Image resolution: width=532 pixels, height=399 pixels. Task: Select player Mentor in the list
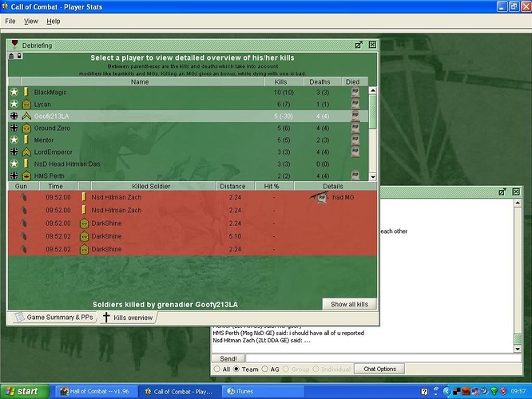coord(189,140)
